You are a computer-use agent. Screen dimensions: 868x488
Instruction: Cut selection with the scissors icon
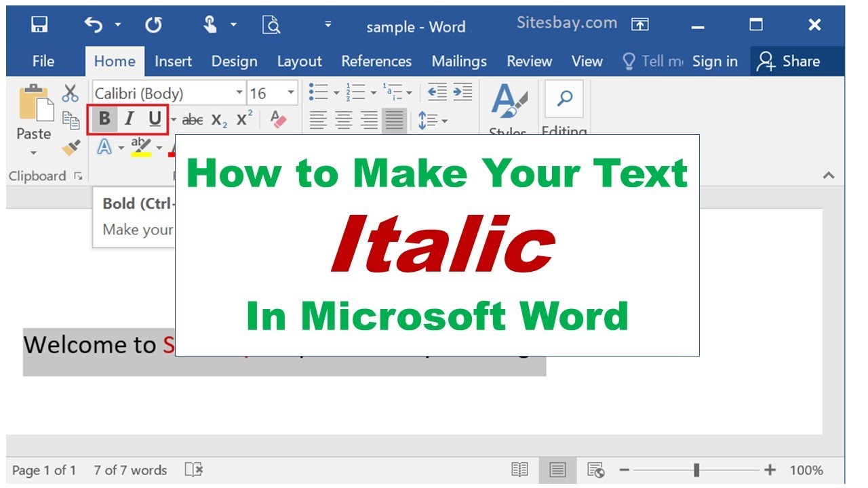point(71,93)
